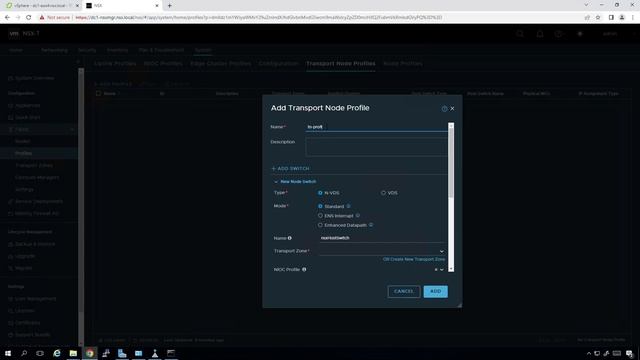
Task: Select the ENS Interrupt mode radio button
Action: (320, 216)
